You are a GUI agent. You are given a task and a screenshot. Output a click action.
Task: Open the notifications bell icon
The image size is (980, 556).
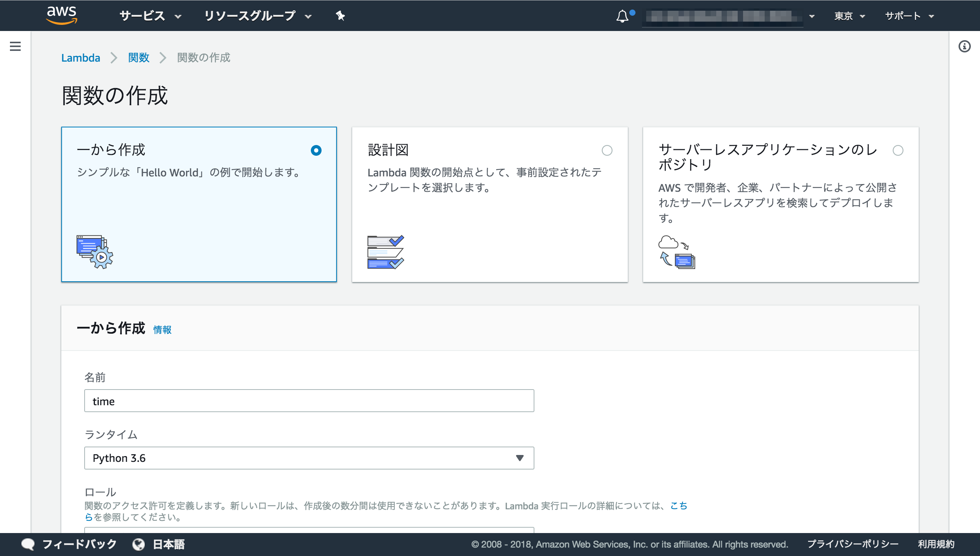click(x=622, y=16)
